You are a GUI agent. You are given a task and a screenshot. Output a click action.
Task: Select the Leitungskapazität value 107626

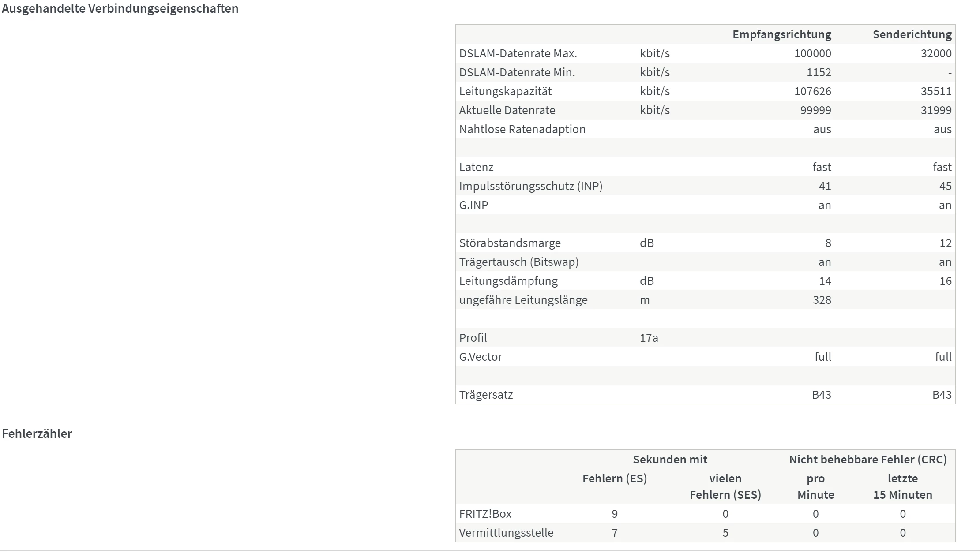pyautogui.click(x=812, y=91)
